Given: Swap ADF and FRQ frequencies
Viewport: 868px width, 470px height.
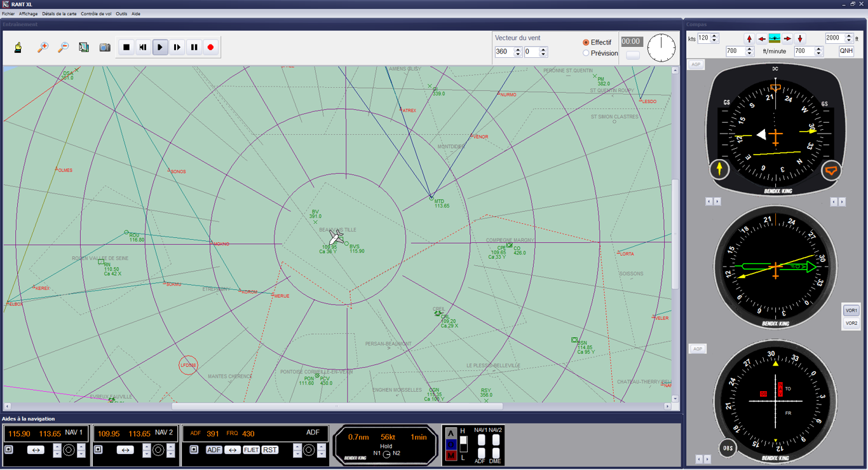Looking at the screenshot, I should tap(233, 450).
